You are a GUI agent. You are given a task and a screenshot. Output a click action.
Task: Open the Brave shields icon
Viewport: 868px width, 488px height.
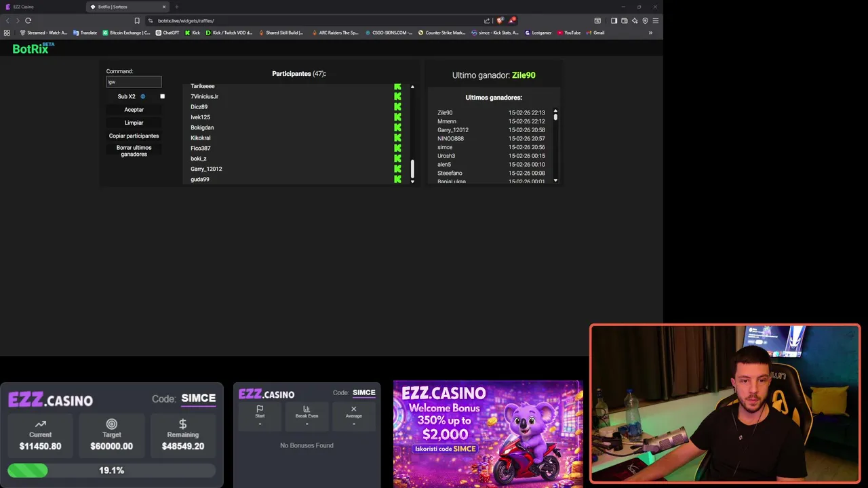click(500, 20)
